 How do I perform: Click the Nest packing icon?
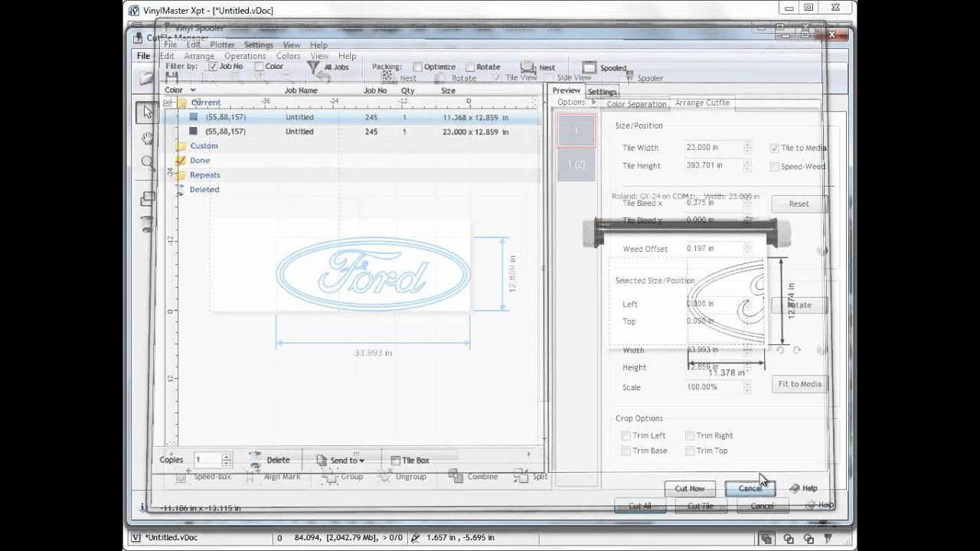coord(528,67)
